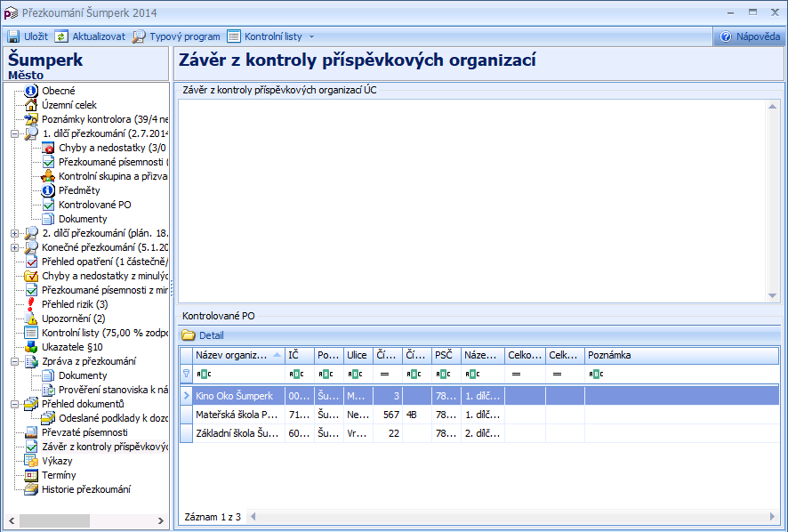Click the text area scroll up arrow
The height and width of the screenshot is (532, 788).
772,106
